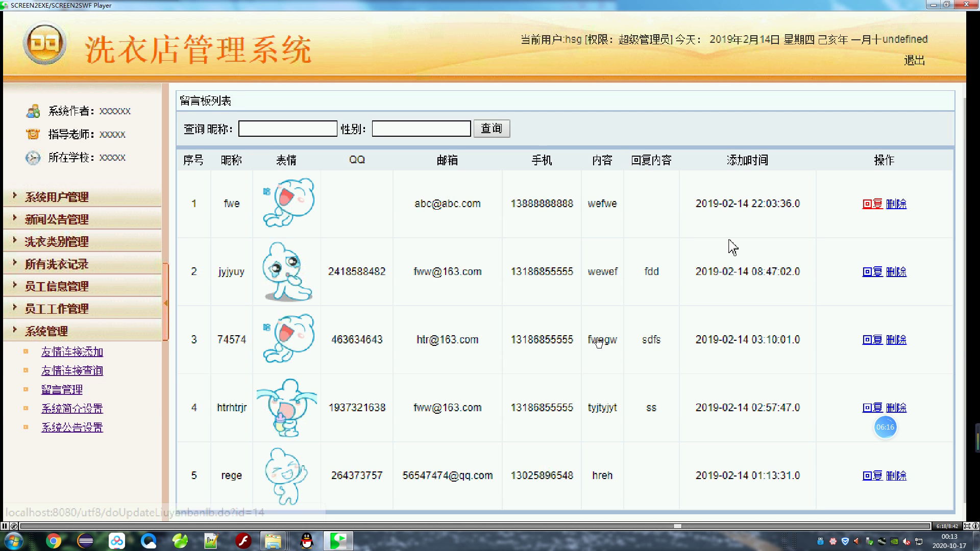Click the laundry system logo icon
Image resolution: width=980 pixels, height=551 pixels.
click(45, 43)
